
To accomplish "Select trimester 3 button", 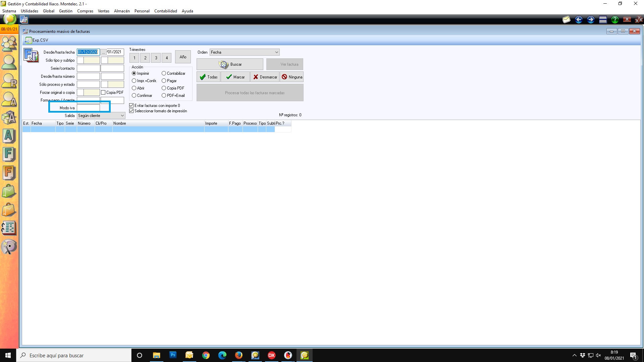I will 156,58.
